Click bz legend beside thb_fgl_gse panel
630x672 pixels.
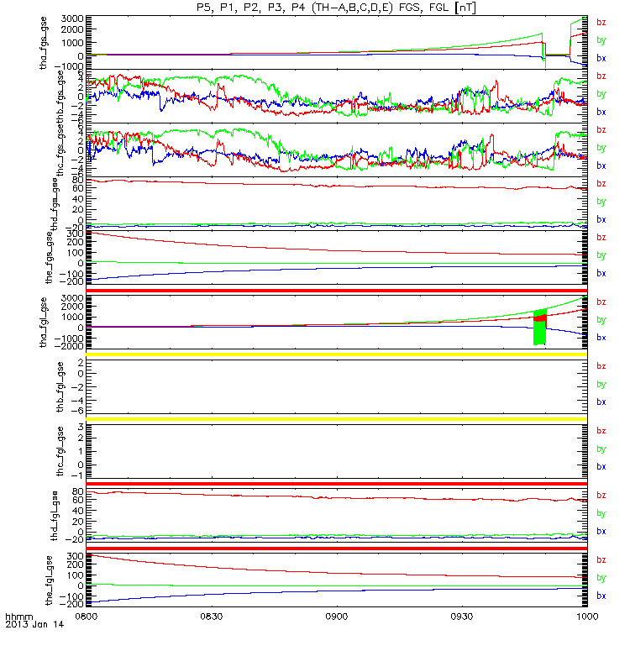(601, 366)
